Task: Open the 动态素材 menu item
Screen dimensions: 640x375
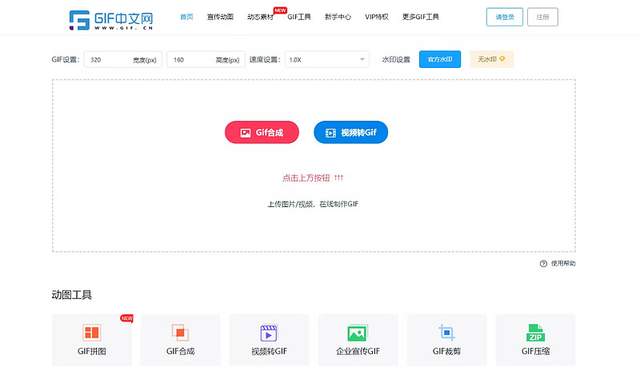Action: 260,17
